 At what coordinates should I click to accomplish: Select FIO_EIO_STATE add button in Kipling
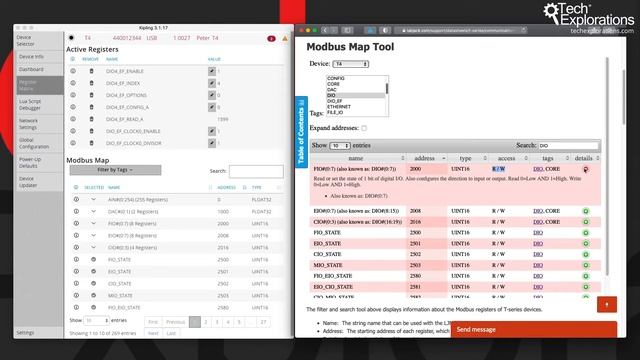point(93,307)
